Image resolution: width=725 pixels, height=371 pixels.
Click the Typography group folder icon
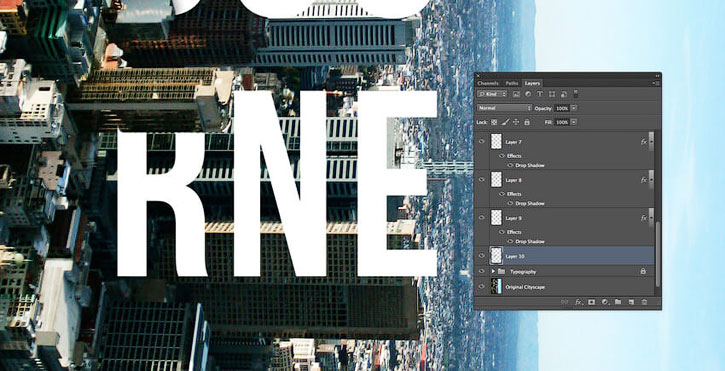[501, 272]
